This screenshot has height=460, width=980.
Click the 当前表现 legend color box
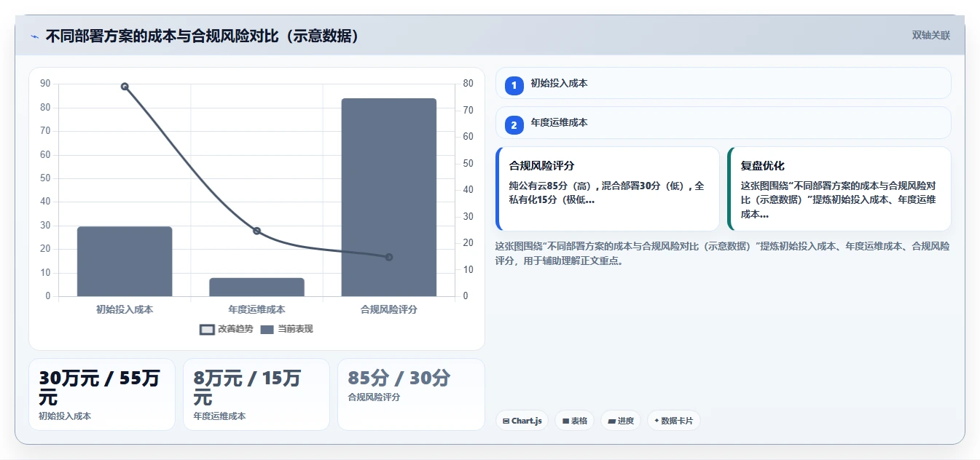click(x=267, y=329)
